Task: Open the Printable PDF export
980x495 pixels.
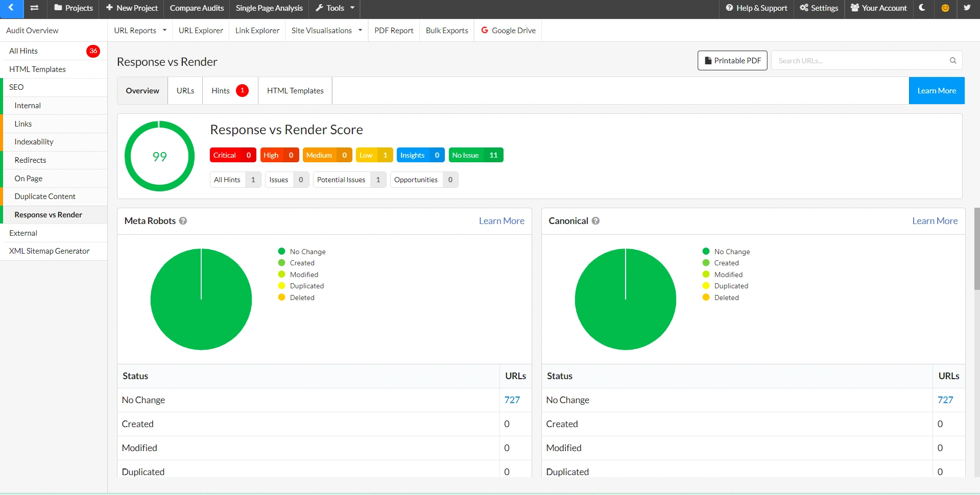Action: click(732, 60)
